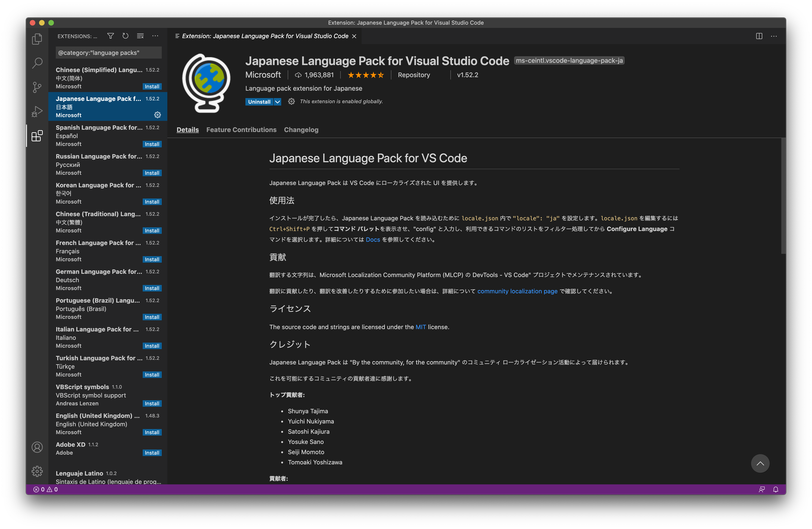Image resolution: width=812 pixels, height=529 pixels.
Task: Click the five-star rating
Action: coord(366,75)
